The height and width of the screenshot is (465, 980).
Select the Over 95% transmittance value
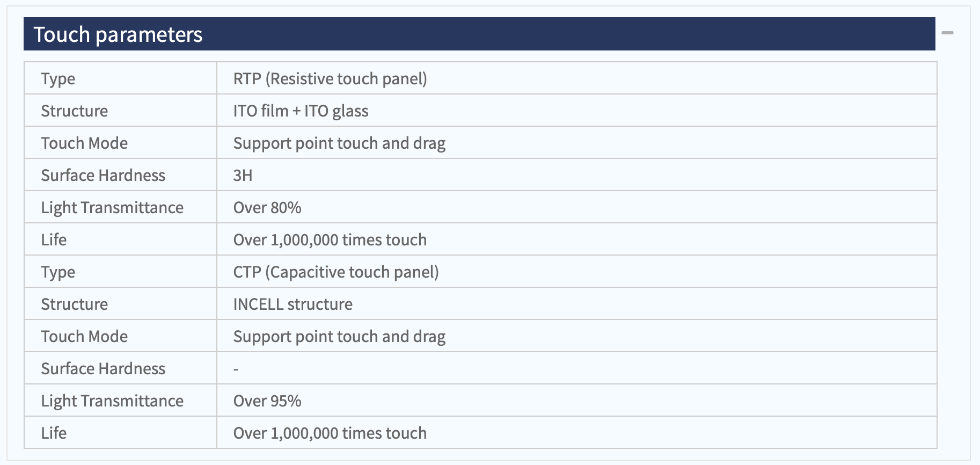(267, 401)
